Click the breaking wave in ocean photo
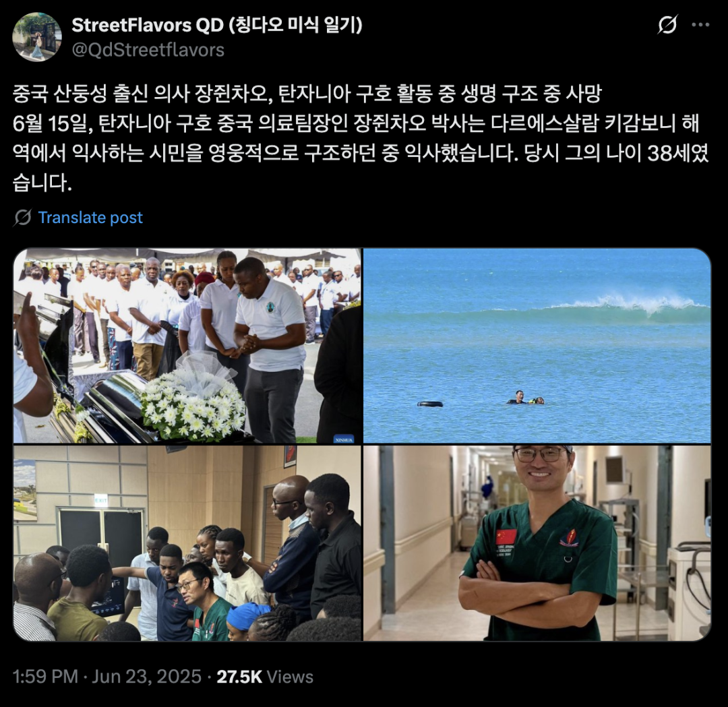The height and width of the screenshot is (707, 728). 632,307
